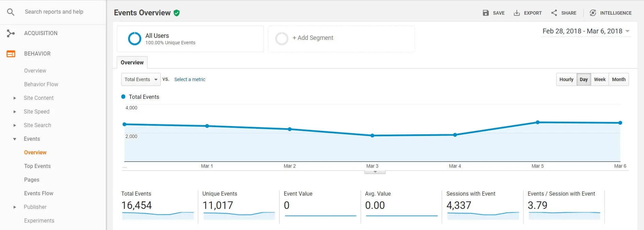Click the All Users segment circle icon
Image resolution: width=644 pixels, height=230 pixels.
[x=135, y=39]
